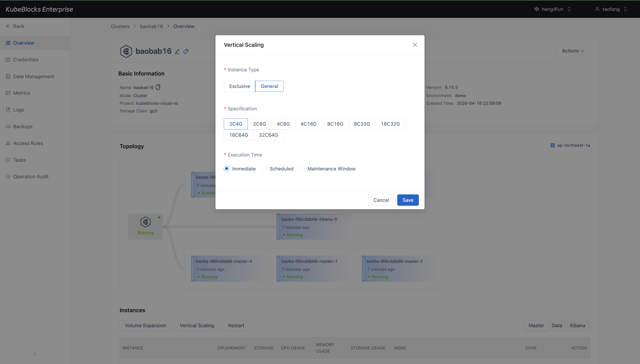640x364 pixels.
Task: Cancel the vertical scaling dialog
Action: [381, 200]
